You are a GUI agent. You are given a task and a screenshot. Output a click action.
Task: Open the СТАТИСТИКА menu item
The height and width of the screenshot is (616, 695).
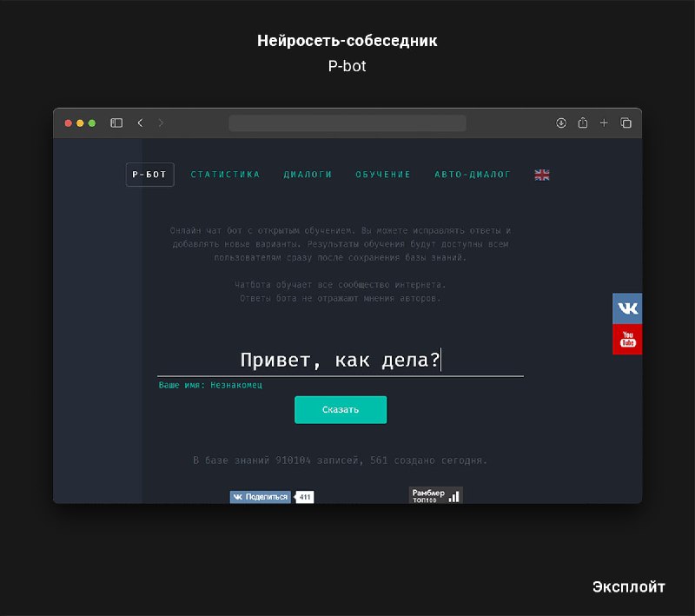point(225,175)
